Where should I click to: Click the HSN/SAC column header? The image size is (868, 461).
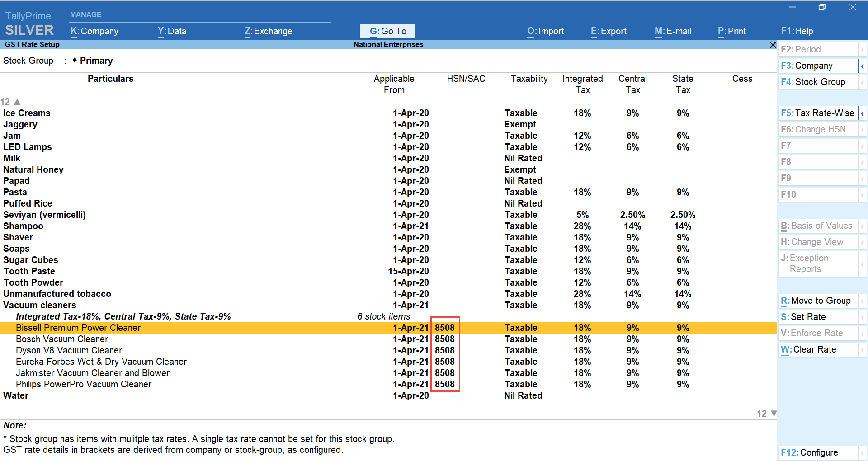click(x=466, y=79)
